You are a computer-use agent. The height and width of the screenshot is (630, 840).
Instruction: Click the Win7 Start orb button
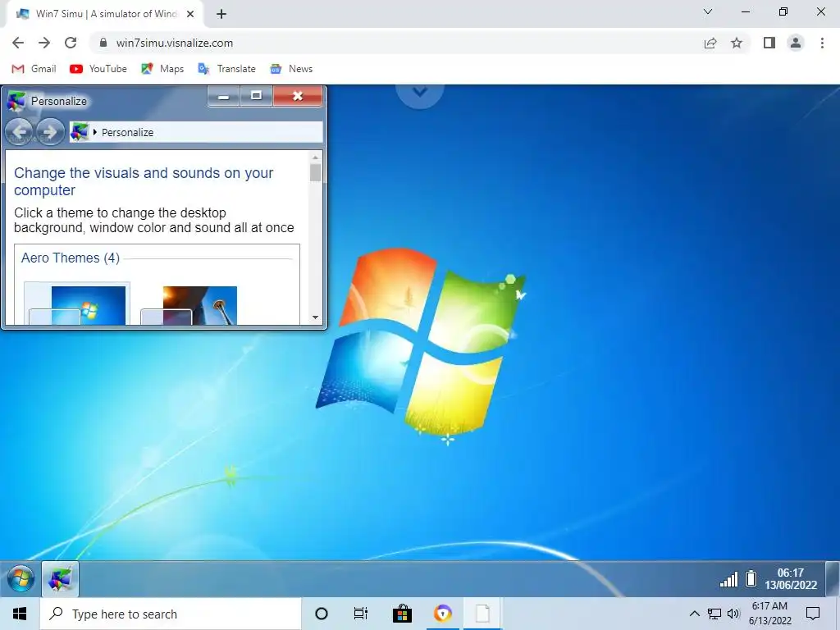pyautogui.click(x=21, y=579)
